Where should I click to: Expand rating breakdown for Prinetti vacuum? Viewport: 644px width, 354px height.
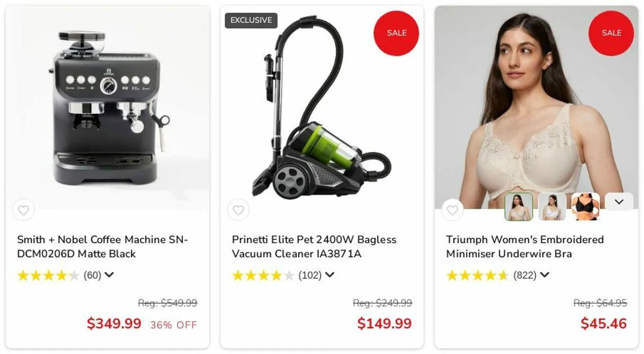tap(330, 275)
